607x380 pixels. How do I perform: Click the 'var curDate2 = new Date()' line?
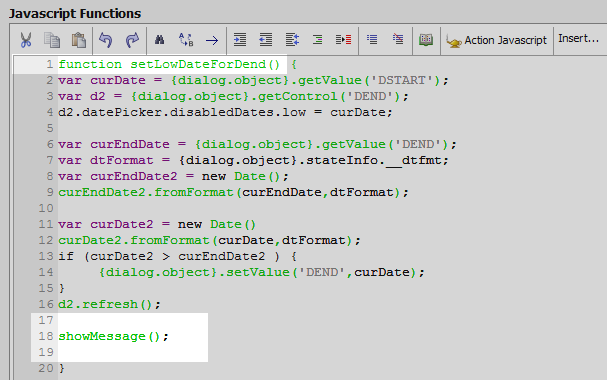click(157, 224)
